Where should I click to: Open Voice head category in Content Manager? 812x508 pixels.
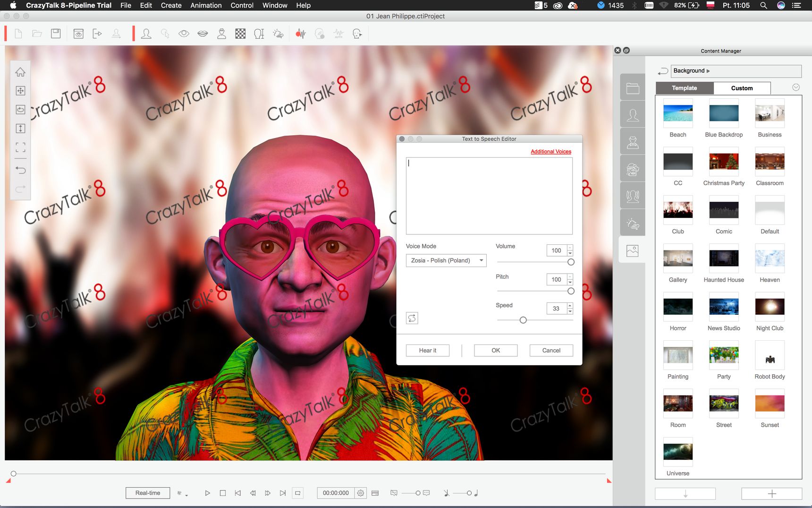pos(633,196)
